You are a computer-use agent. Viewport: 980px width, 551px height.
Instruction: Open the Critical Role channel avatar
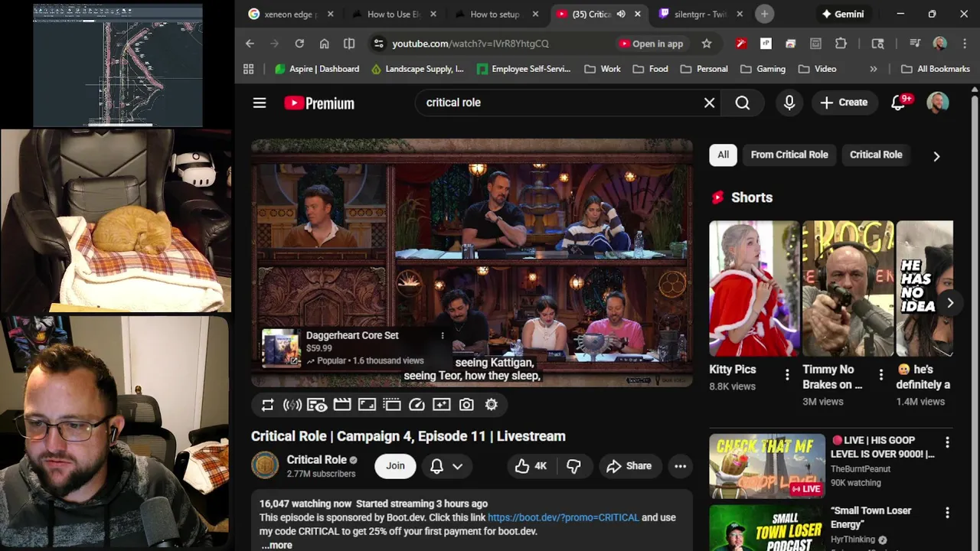pyautogui.click(x=265, y=465)
